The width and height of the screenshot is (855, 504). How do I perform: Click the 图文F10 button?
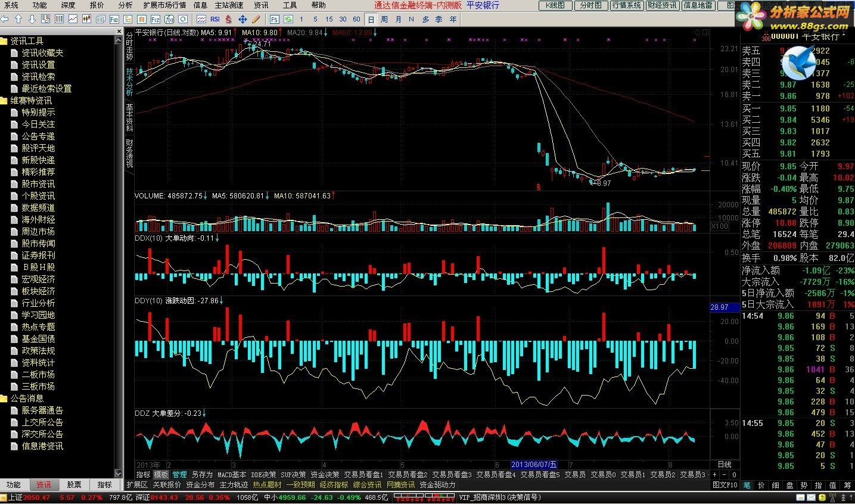click(x=725, y=484)
